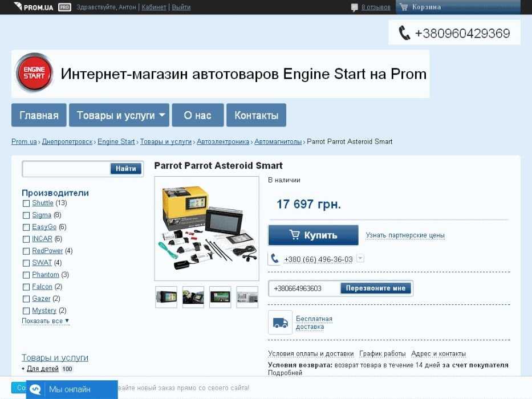Click the delivery truck icon
Viewport: 532px width, 399px height.
[280, 322]
